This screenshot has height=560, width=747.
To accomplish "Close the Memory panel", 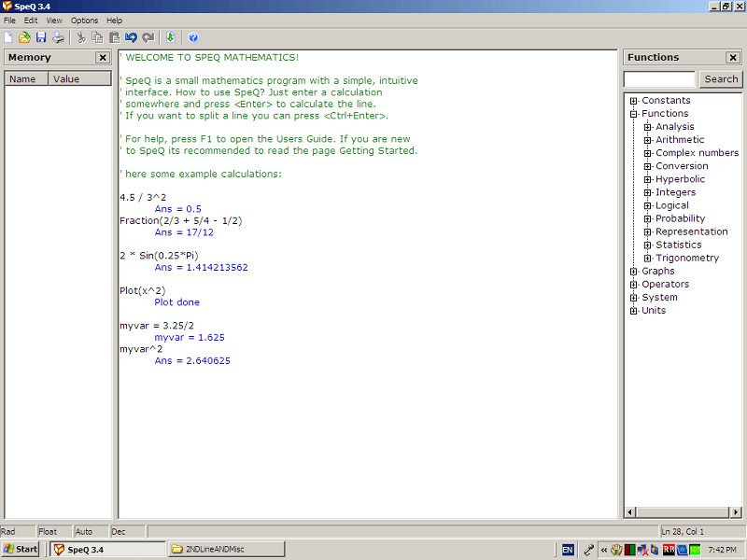I will [x=103, y=58].
